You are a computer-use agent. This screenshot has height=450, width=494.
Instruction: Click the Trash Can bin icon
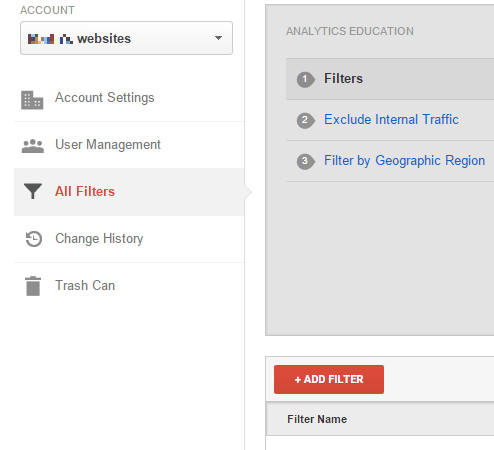coord(33,286)
